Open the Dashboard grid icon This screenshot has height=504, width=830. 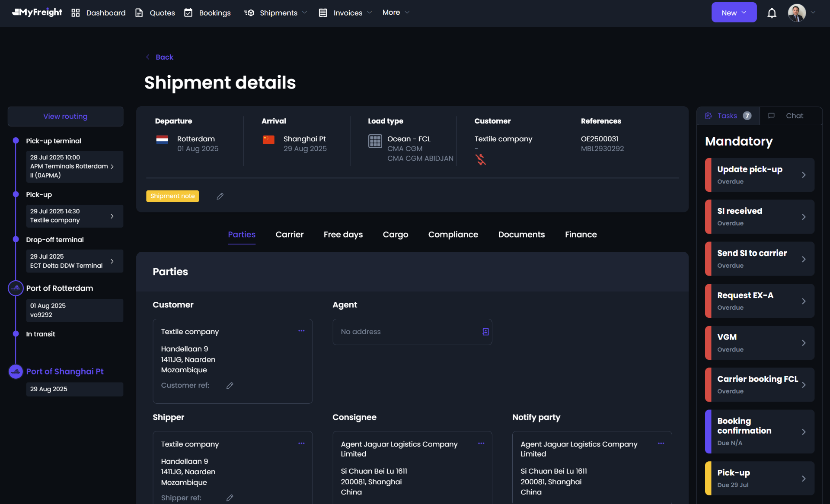(75, 13)
